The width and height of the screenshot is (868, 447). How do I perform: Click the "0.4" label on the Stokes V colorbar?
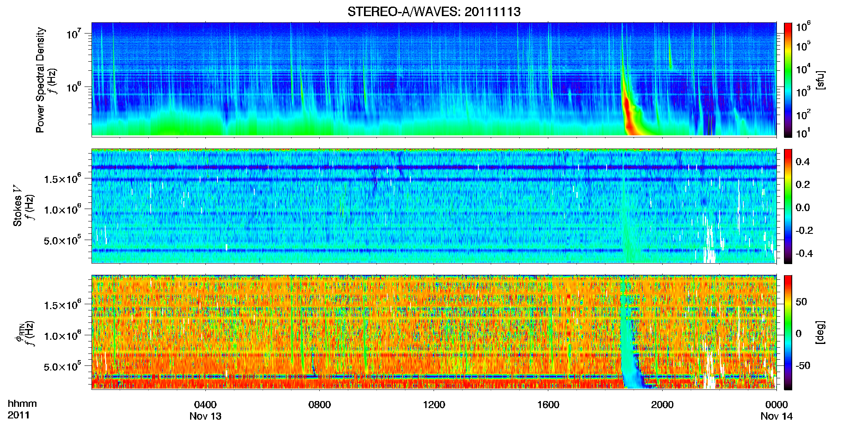pyautogui.click(x=803, y=161)
